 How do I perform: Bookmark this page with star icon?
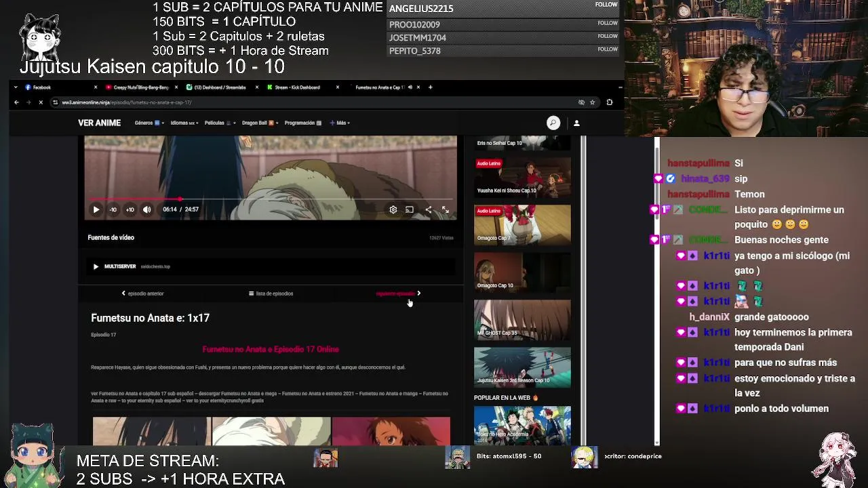click(593, 102)
